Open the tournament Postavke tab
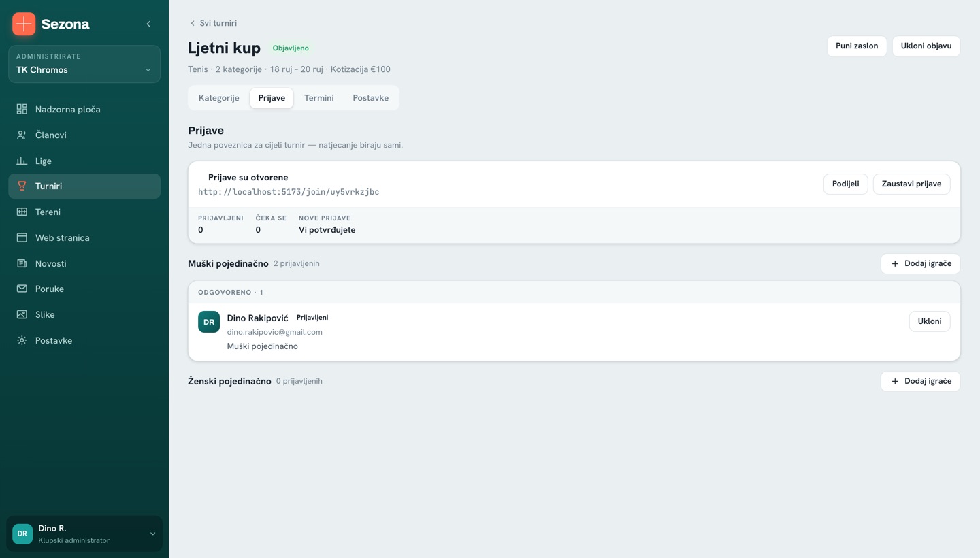The width and height of the screenshot is (980, 558). click(x=371, y=98)
